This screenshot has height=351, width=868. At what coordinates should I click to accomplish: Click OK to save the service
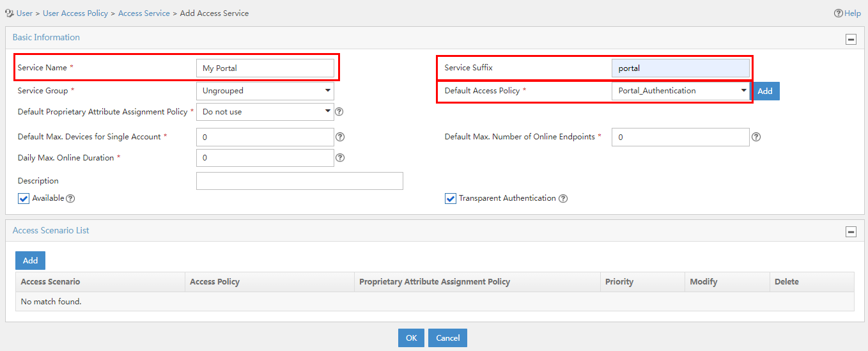[x=411, y=338]
